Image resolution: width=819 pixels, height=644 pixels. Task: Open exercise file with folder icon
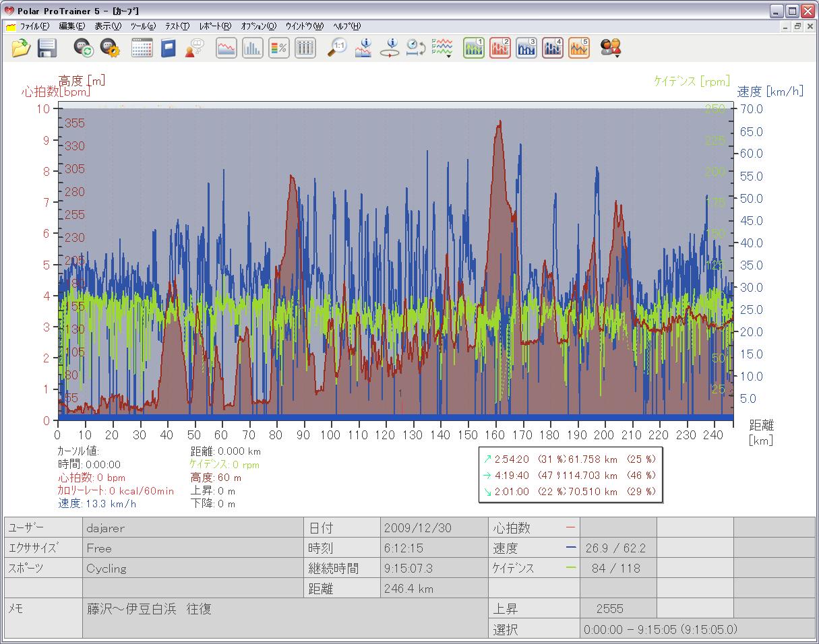click(21, 48)
